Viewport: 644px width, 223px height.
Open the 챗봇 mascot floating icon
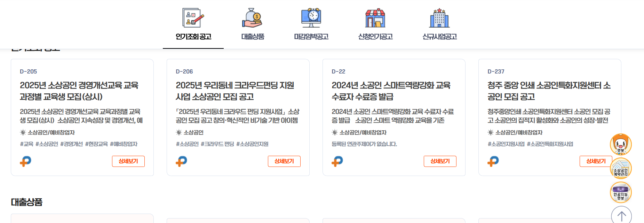tap(621, 144)
